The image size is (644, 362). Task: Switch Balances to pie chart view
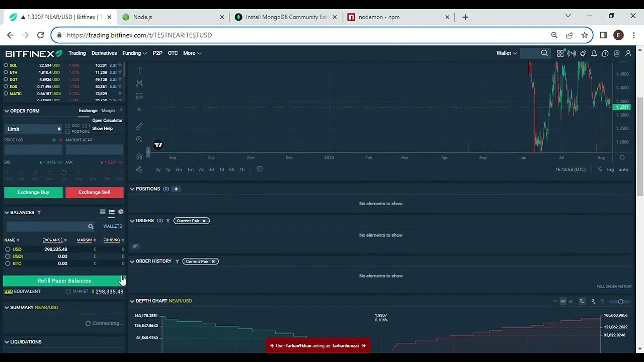pyautogui.click(x=121, y=212)
